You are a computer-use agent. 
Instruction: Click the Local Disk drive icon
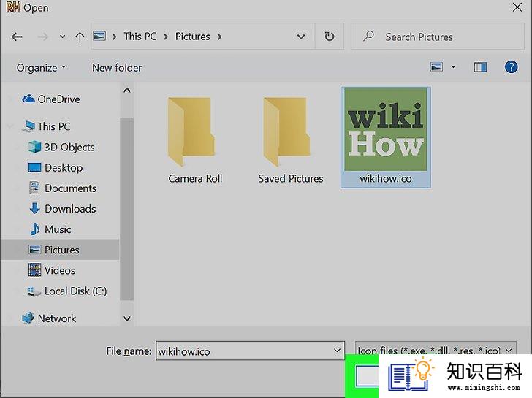click(34, 291)
